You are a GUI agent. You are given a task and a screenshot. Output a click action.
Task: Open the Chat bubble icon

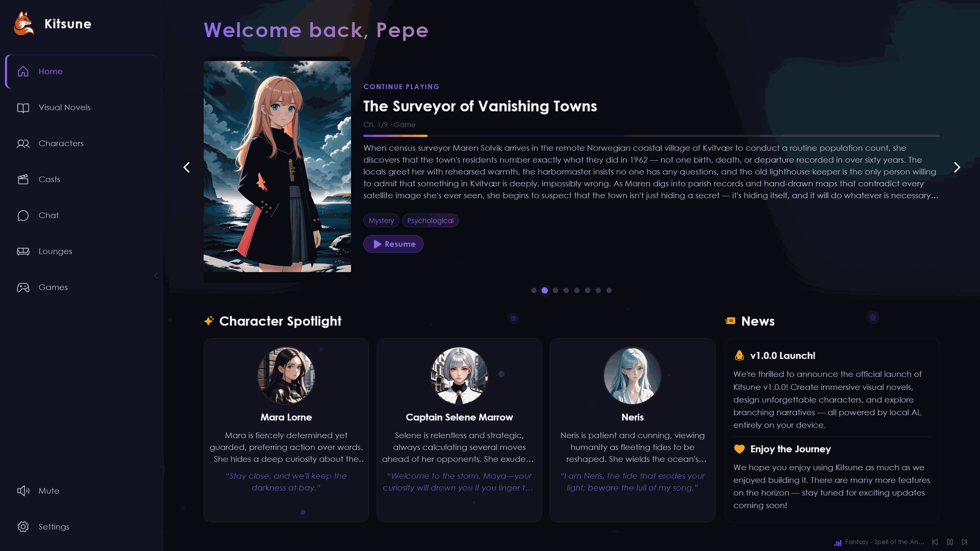pyautogui.click(x=23, y=216)
